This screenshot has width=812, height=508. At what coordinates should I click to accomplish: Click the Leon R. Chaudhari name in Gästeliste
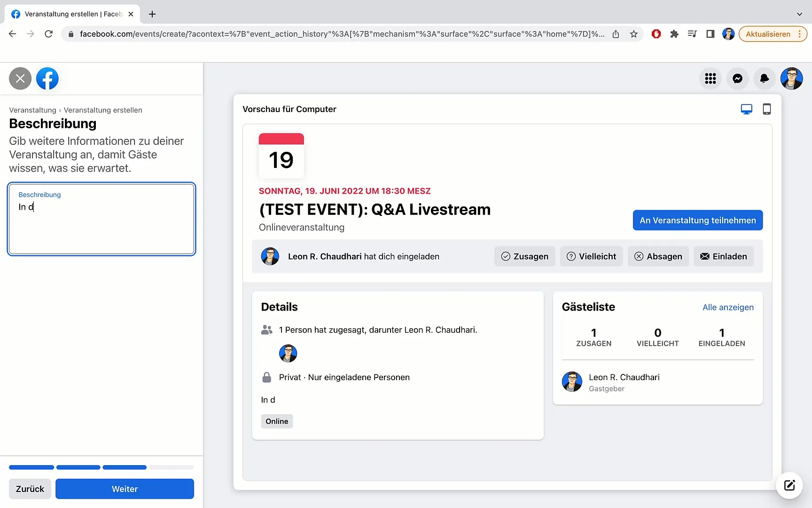pos(624,377)
